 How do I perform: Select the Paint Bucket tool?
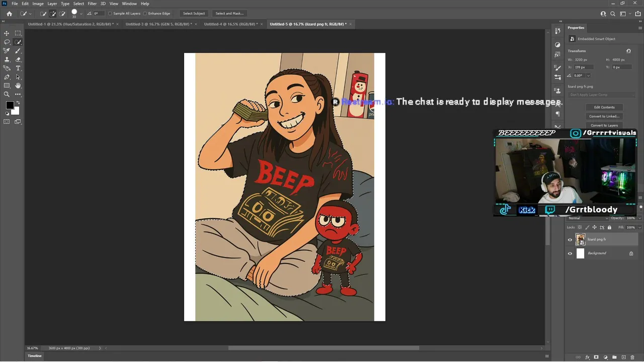coord(7,68)
